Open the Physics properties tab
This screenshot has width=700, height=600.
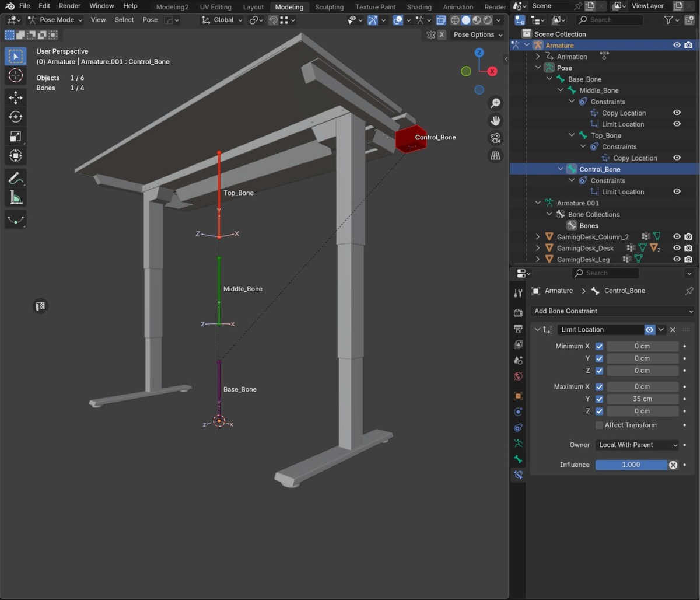point(518,411)
